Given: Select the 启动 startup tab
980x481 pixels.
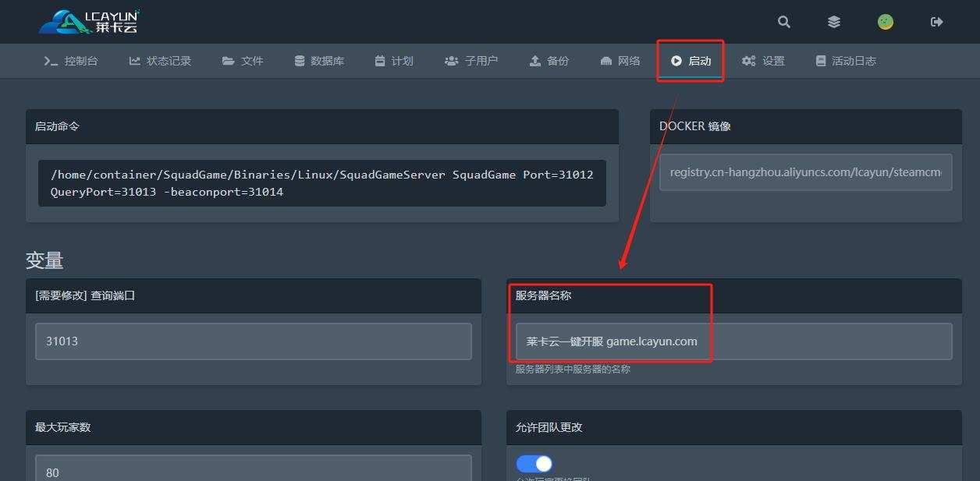Looking at the screenshot, I should tap(691, 61).
